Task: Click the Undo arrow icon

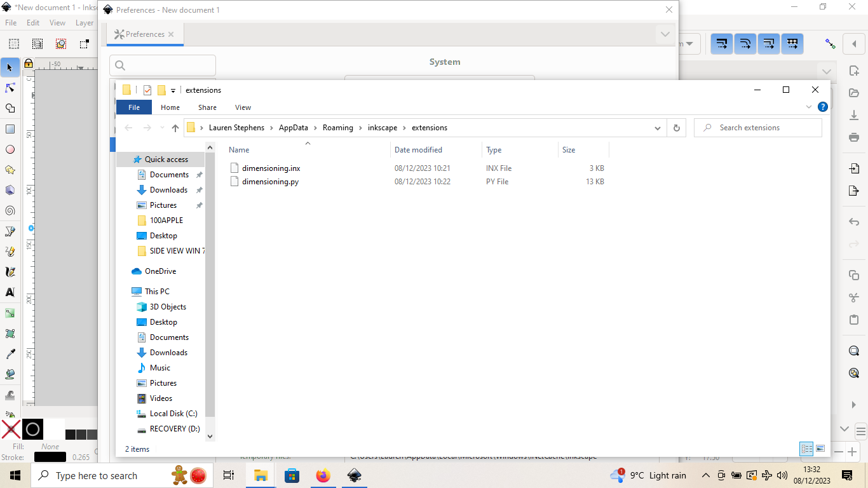Action: pos(854,222)
